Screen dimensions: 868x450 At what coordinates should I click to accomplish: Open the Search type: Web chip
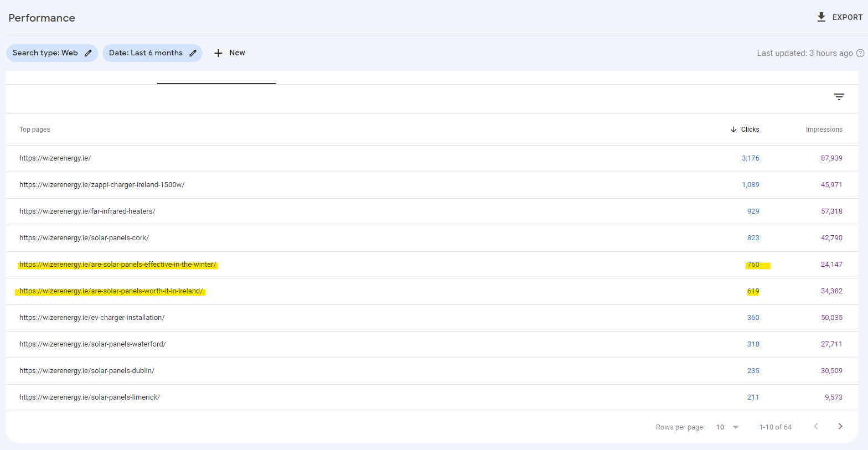52,53
